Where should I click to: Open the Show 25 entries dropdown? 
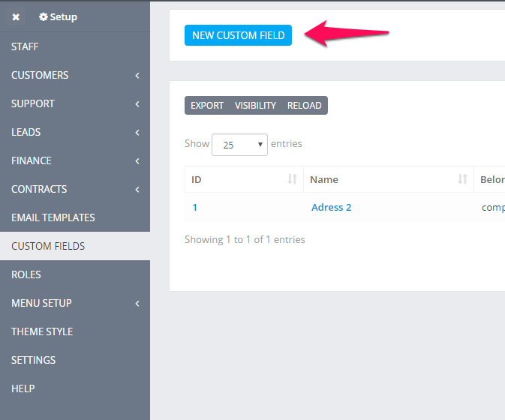click(239, 145)
